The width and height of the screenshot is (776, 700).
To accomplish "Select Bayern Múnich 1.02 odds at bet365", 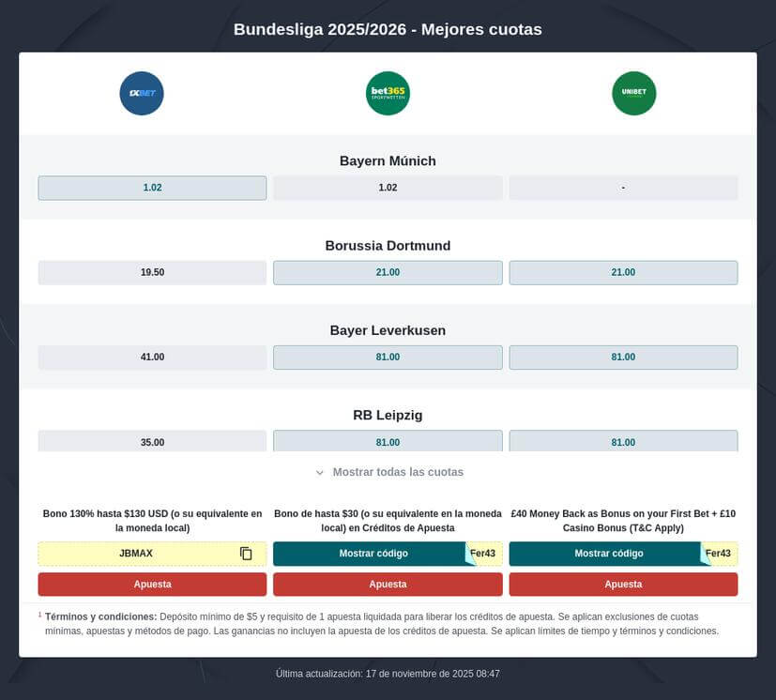I will point(388,188).
